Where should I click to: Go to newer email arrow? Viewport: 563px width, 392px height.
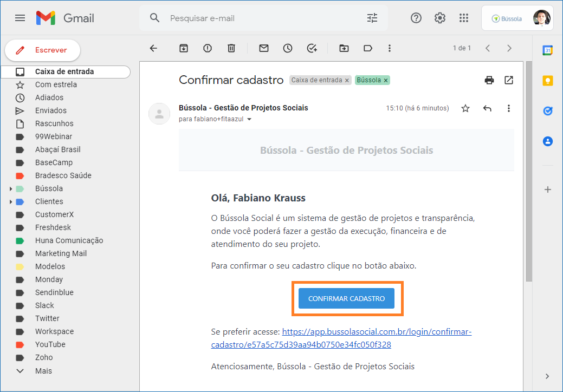coord(488,48)
